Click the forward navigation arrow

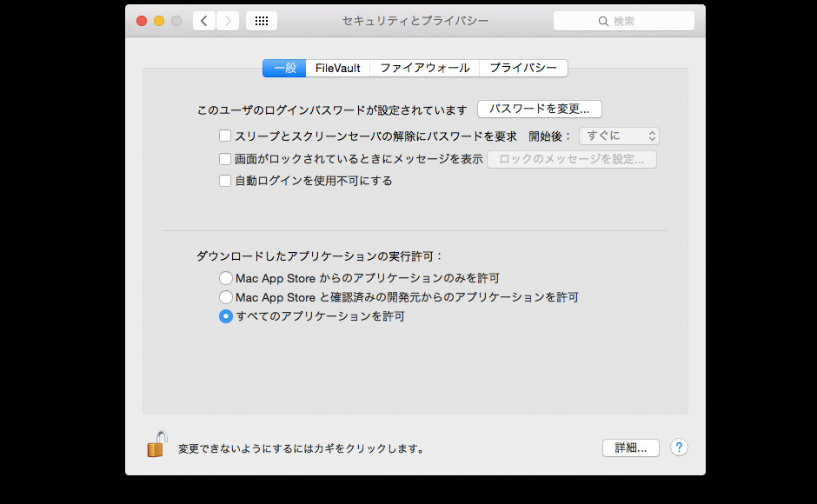pyautogui.click(x=228, y=21)
